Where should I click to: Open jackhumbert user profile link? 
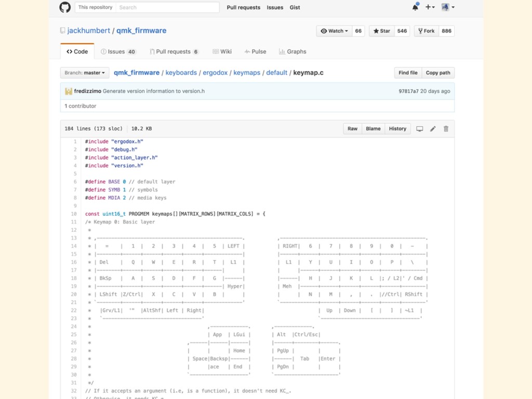[88, 31]
